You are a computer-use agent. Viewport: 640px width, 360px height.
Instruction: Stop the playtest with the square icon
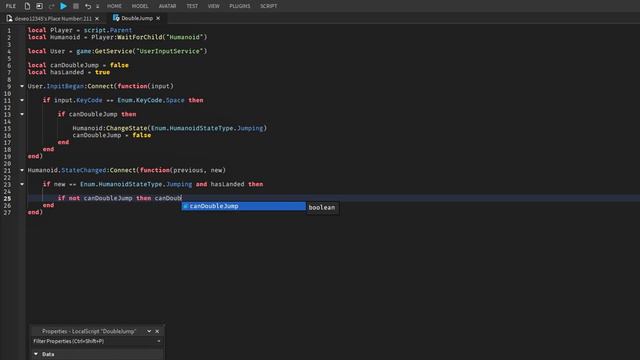76,6
